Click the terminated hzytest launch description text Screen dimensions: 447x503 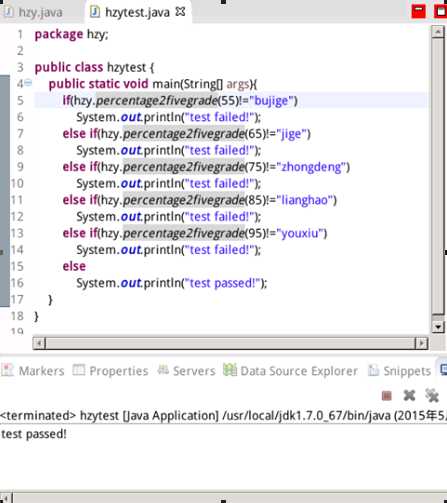[223, 416]
